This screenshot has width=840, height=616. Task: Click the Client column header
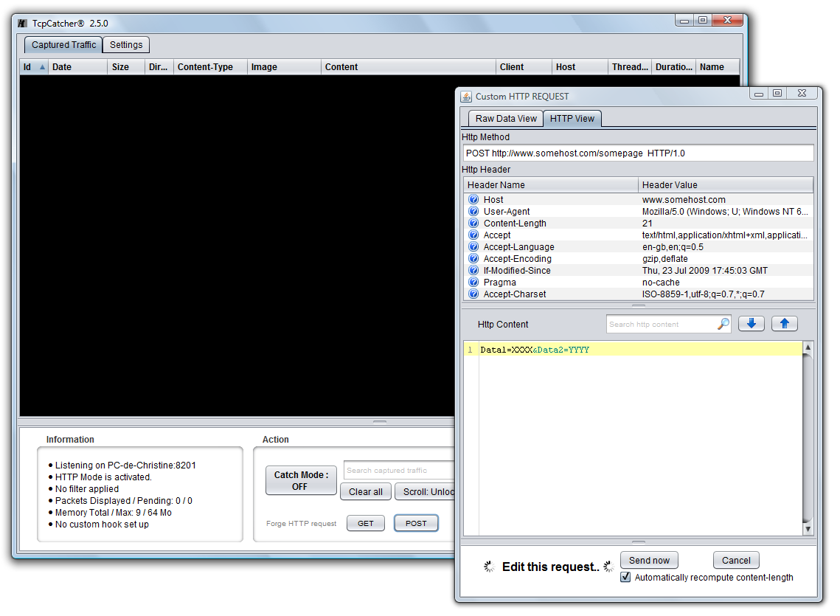coord(524,67)
